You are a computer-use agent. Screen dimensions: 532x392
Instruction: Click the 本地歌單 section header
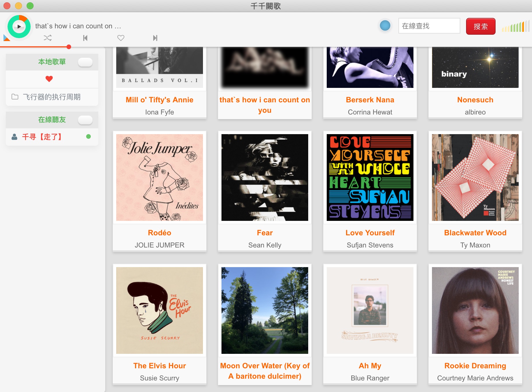[x=52, y=62]
